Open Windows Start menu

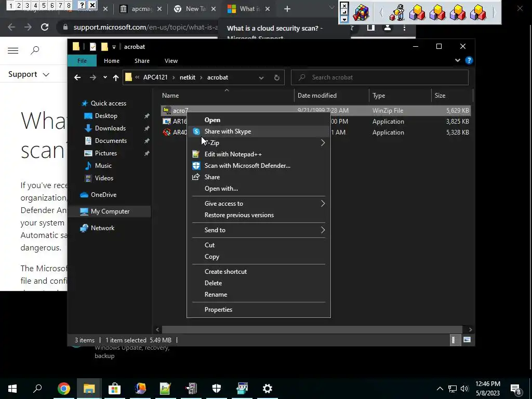click(12, 389)
